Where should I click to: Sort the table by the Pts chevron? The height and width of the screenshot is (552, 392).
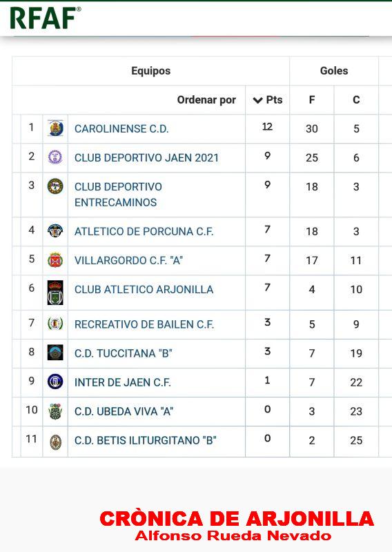tap(258, 100)
